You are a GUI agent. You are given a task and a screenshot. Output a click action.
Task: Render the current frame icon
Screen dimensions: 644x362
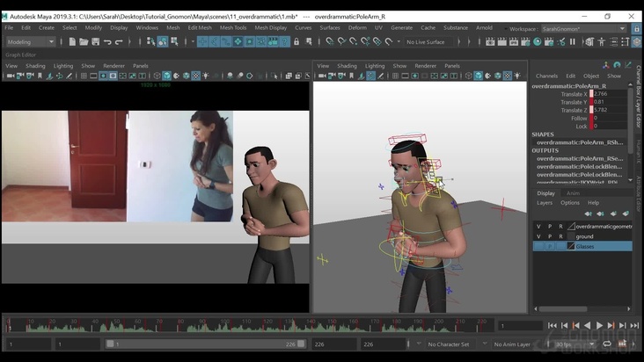(501, 42)
